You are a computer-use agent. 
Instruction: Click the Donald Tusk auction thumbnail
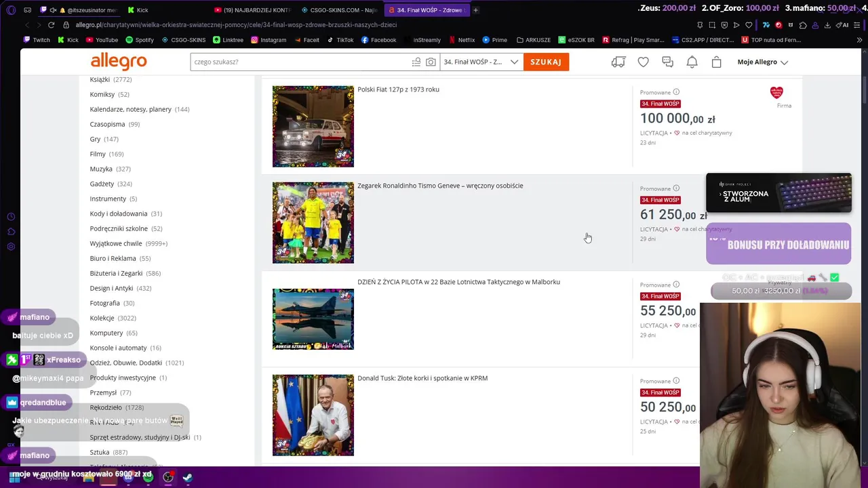point(313,415)
